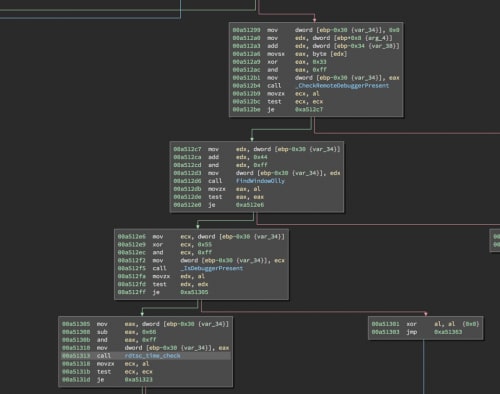Select address 00a5131b test ecx line
Viewport: 500px width, 394px height.
tap(76, 372)
